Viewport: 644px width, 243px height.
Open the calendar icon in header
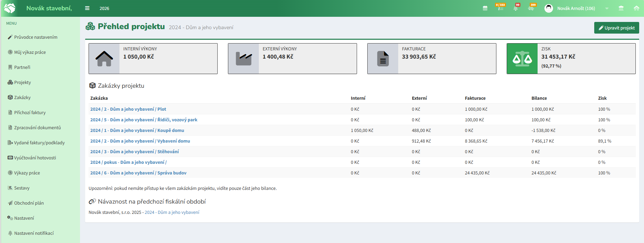tap(485, 8)
